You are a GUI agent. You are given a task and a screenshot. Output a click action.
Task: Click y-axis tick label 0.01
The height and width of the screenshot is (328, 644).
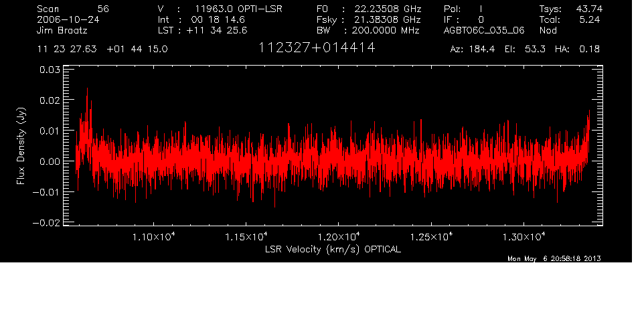[50, 131]
